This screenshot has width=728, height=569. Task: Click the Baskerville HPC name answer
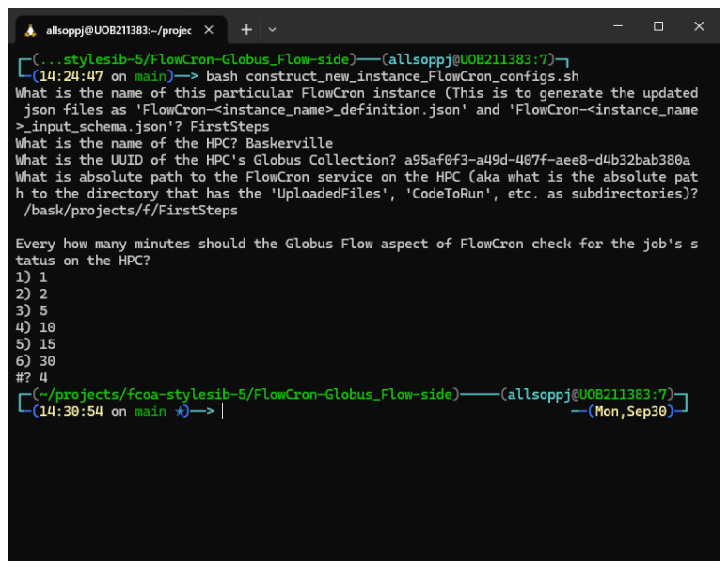[290, 143]
